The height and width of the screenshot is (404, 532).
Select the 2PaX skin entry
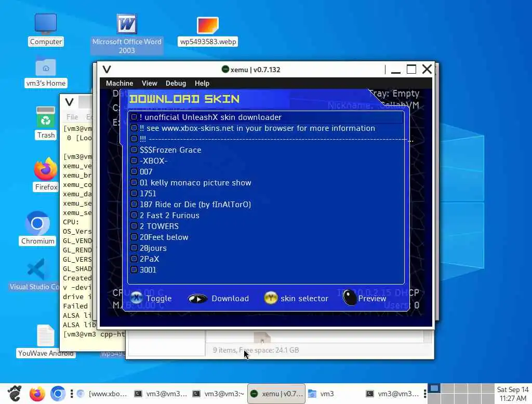point(267,259)
